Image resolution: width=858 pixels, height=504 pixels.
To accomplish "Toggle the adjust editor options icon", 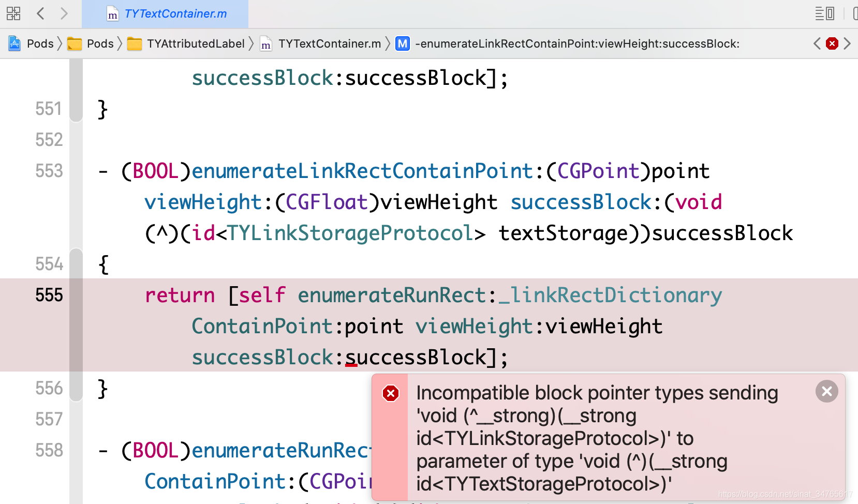I will click(824, 13).
